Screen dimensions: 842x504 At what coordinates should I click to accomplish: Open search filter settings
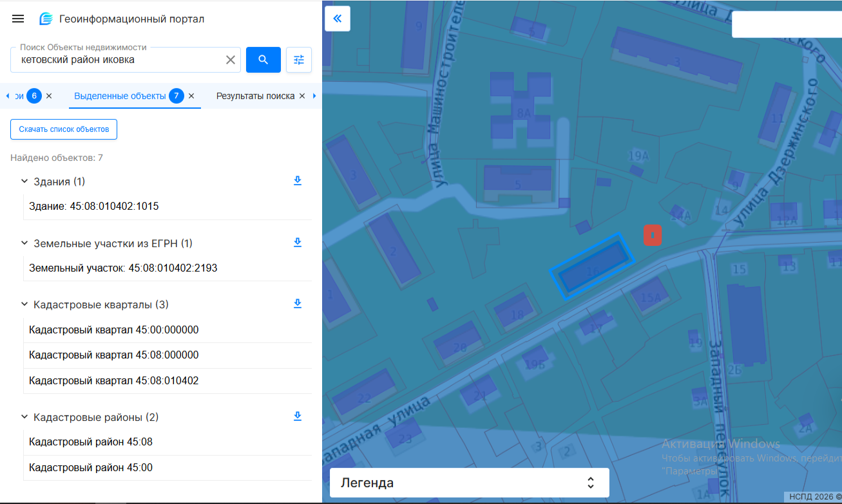click(299, 60)
